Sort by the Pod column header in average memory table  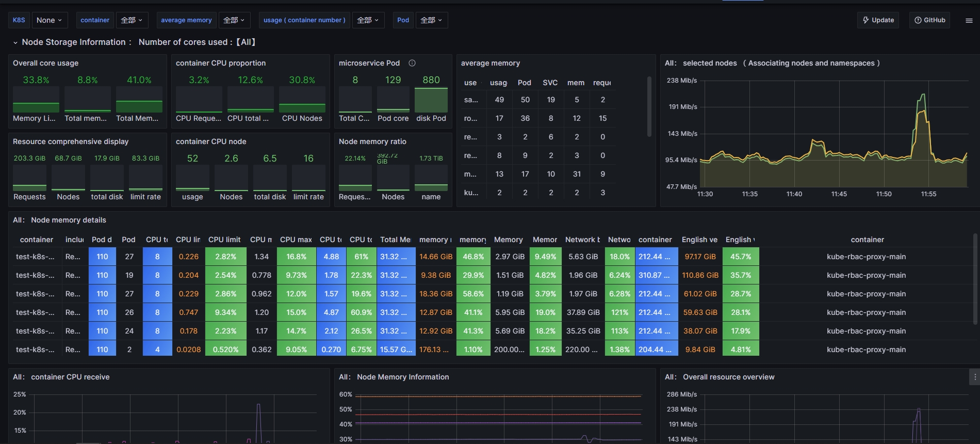pyautogui.click(x=525, y=83)
